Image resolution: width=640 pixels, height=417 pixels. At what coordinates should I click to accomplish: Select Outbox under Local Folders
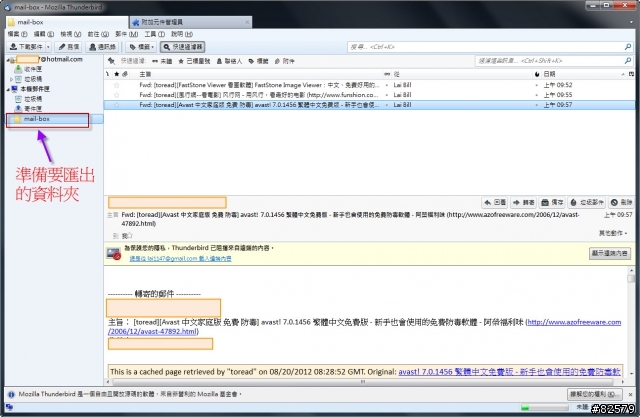point(33,109)
